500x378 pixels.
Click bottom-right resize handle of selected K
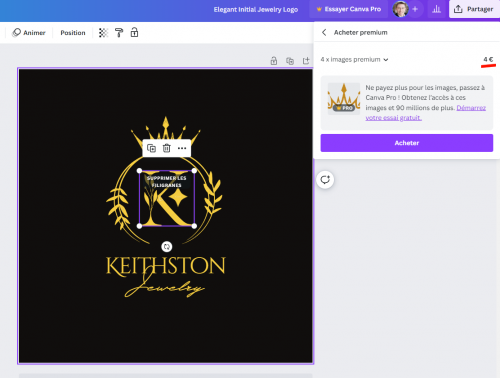click(x=194, y=226)
